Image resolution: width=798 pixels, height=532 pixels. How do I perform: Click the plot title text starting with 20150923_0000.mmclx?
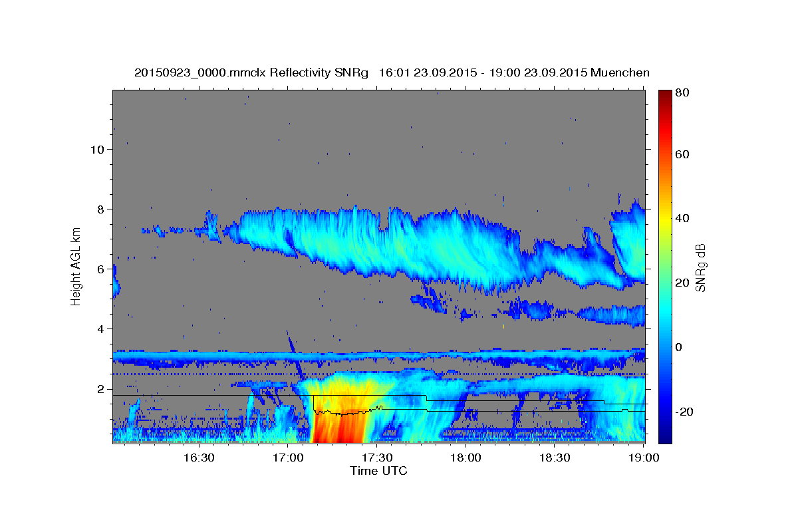click(x=392, y=72)
